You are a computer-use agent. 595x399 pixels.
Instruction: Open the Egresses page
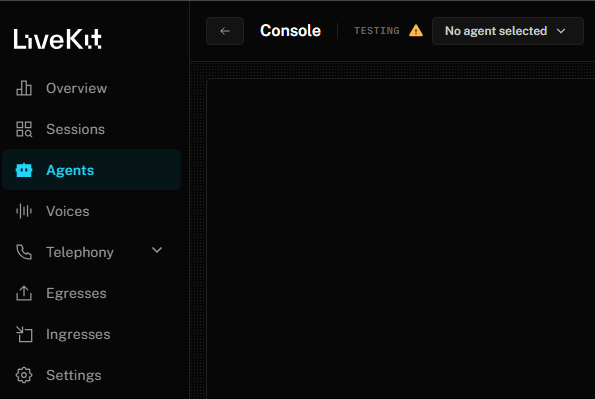click(91, 293)
